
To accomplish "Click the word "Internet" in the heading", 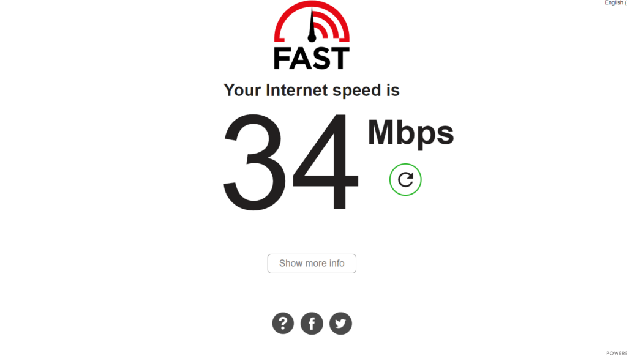I will [297, 90].
